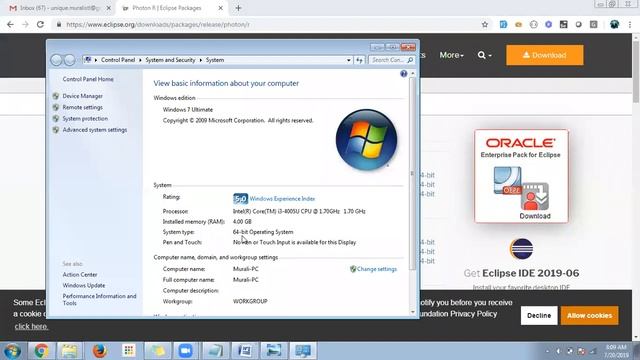Open System protection settings

tap(85, 118)
